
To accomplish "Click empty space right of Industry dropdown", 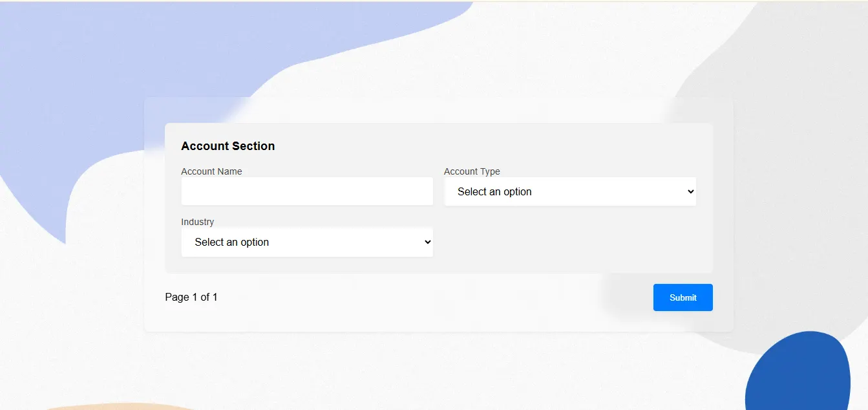I will (569, 242).
